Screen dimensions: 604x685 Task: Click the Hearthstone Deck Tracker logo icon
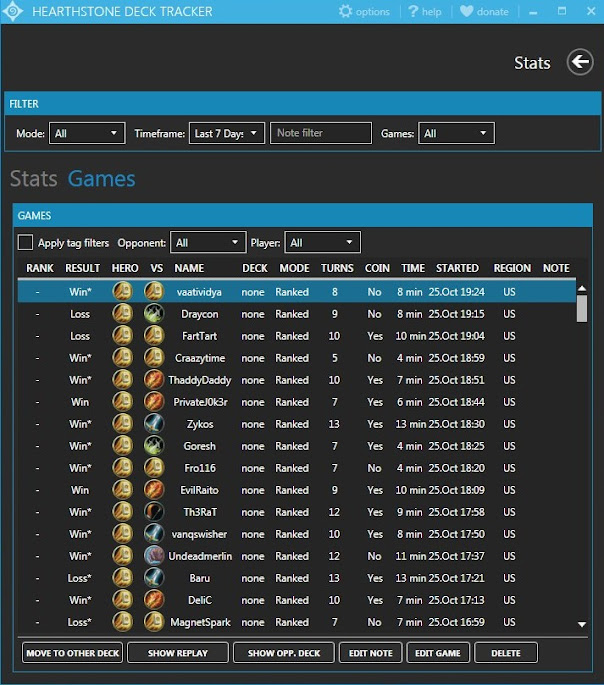[x=12, y=11]
